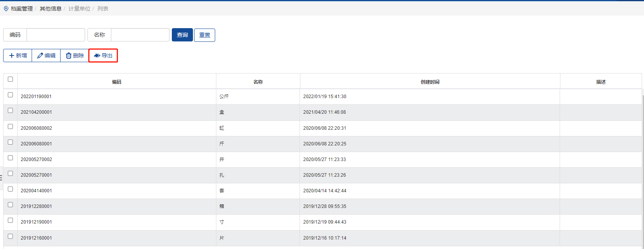Click the location pin icon in breadcrumb
The height and width of the screenshot is (249, 644).
click(6, 9)
